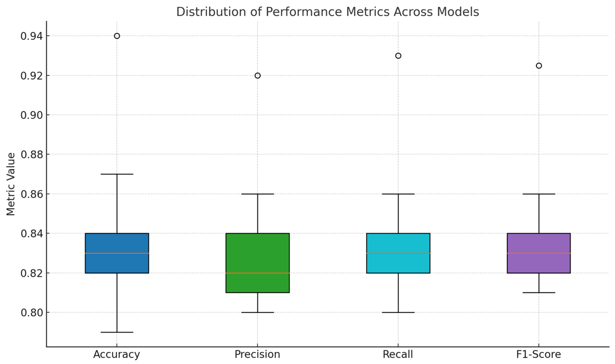Viewport: 615px width, 364px height.
Task: Click the chart title text
Action: pyautogui.click(x=328, y=12)
